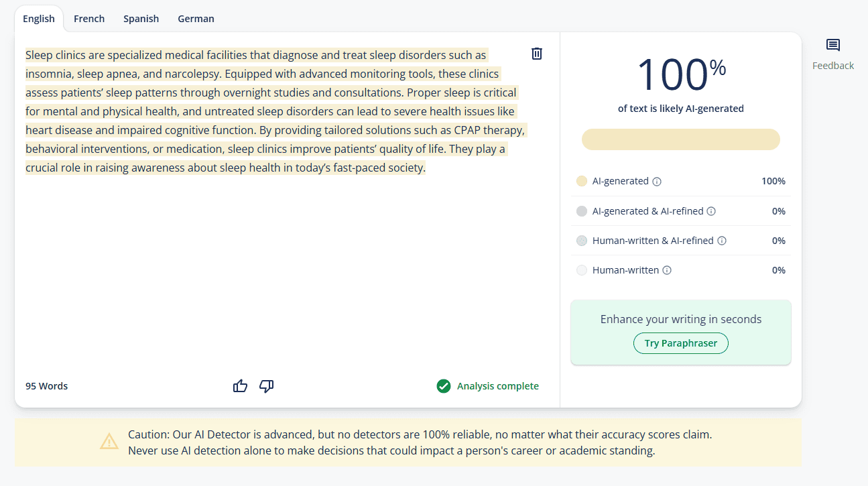Click info icon next to Human-written

[667, 270]
